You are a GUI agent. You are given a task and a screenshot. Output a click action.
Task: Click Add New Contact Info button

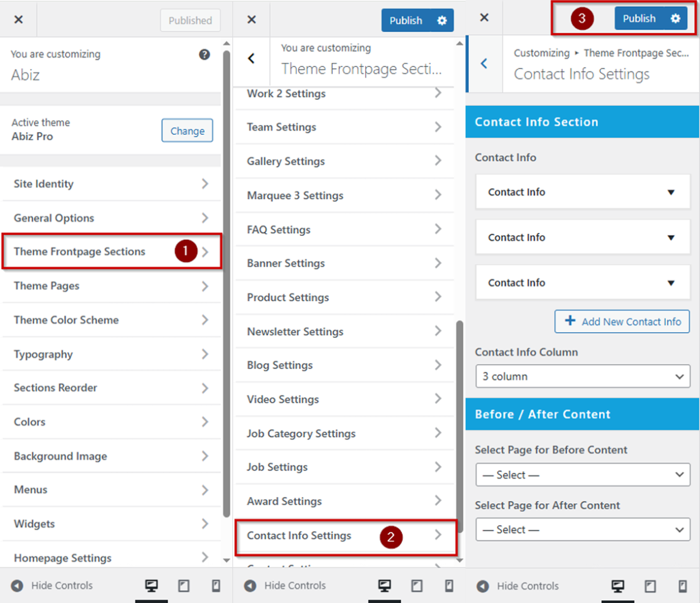(x=622, y=321)
